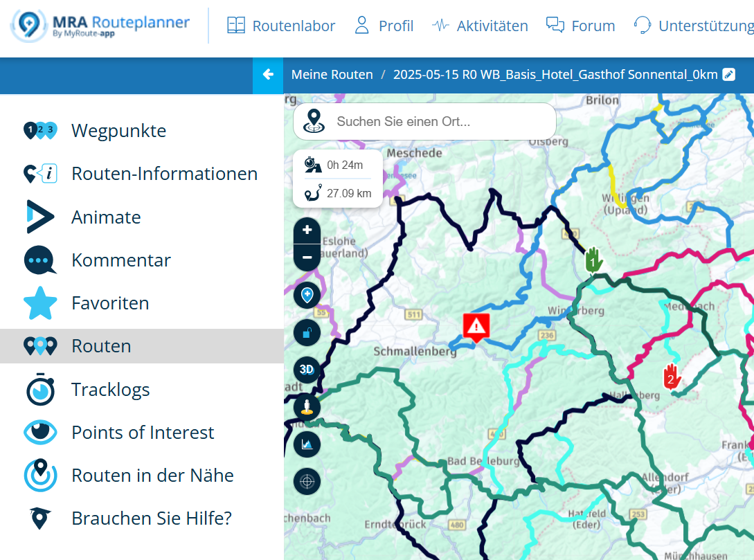Click the Meine Routen breadcrumb link
Image resolution: width=754 pixels, height=560 pixels.
[332, 75]
